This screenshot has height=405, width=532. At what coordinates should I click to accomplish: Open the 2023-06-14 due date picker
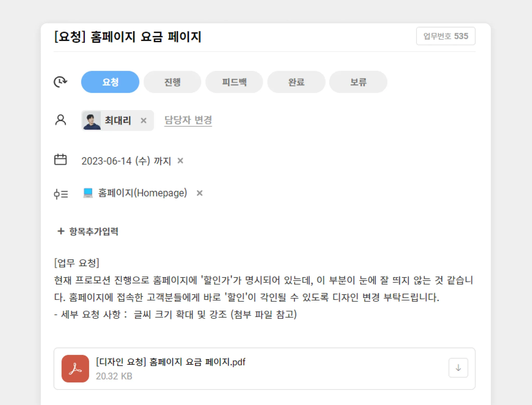(126, 161)
